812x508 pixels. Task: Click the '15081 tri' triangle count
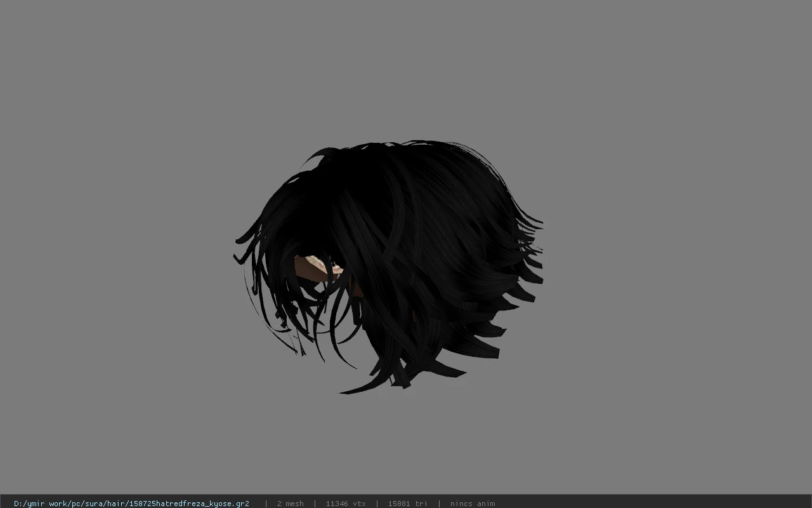pos(408,504)
